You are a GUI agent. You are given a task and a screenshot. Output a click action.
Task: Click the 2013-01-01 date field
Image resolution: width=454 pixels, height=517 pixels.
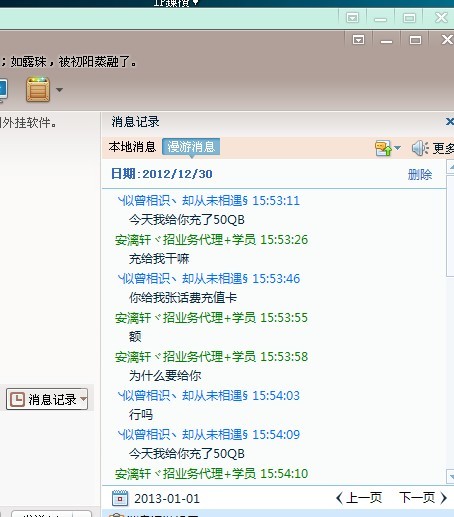click(167, 499)
